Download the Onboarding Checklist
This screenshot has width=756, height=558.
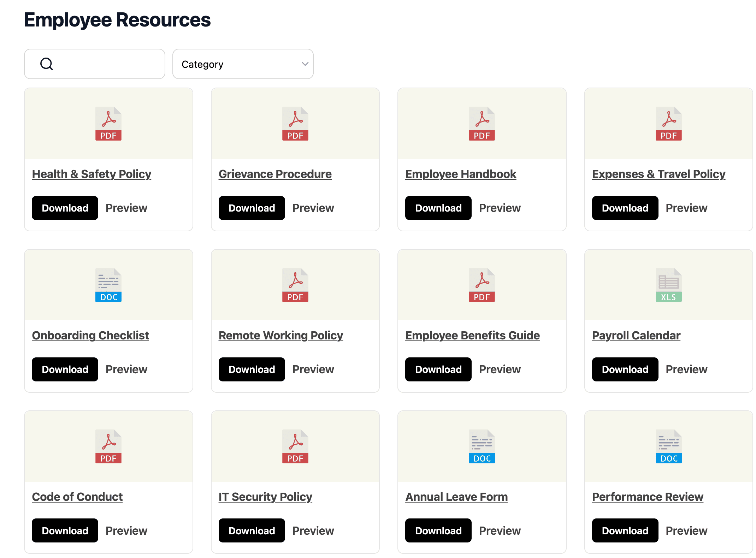[x=65, y=369]
